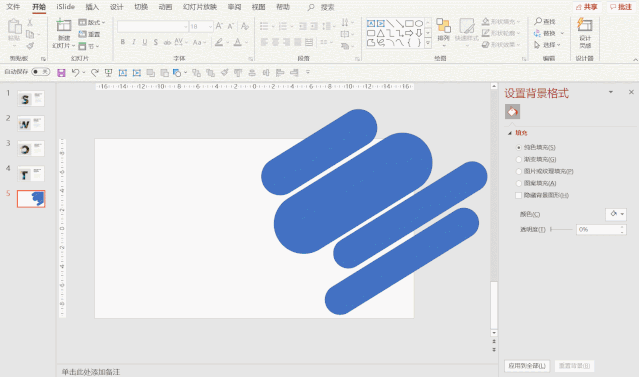Click the Format Painter brush icon in clipboard group
639x377 pixels.
pos(30,46)
